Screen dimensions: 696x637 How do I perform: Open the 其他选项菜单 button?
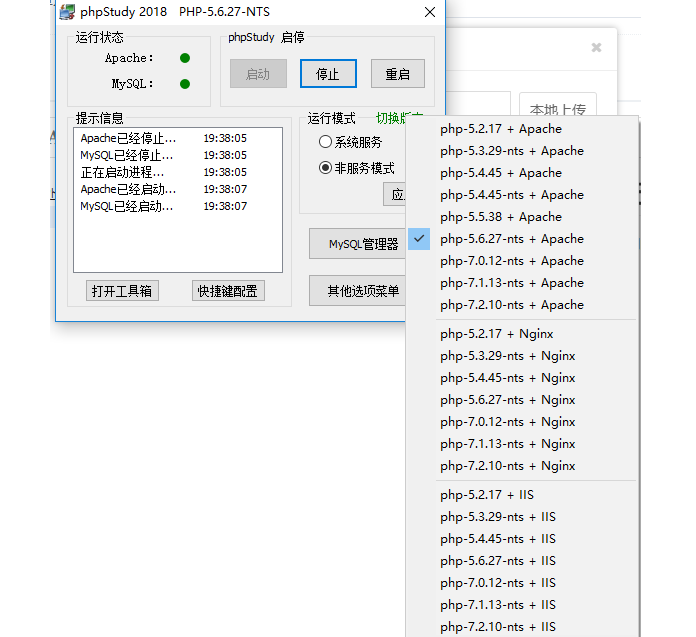coord(357,291)
